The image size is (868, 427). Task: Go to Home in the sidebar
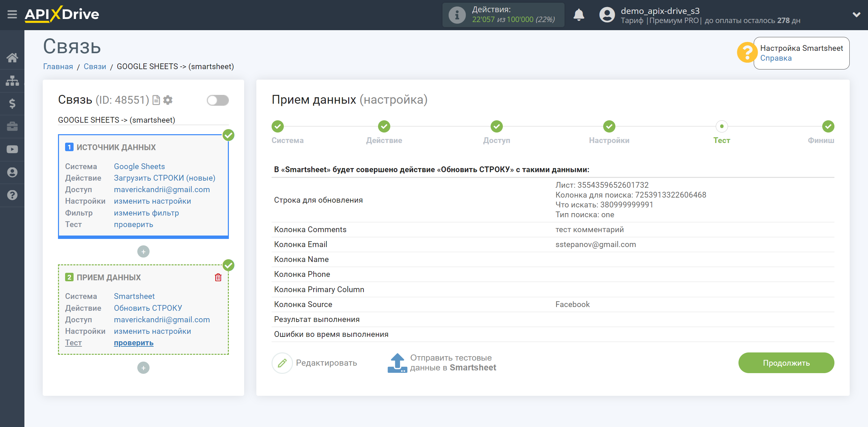(12, 58)
